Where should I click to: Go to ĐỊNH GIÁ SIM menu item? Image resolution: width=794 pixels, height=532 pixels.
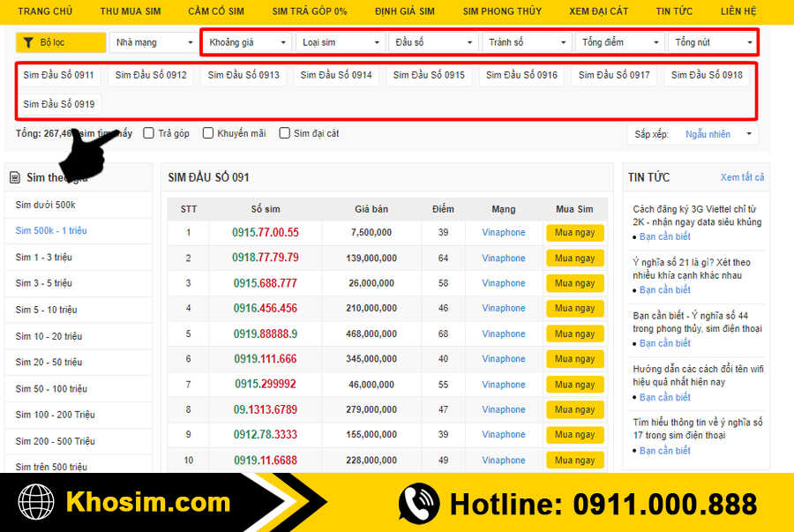tap(404, 11)
